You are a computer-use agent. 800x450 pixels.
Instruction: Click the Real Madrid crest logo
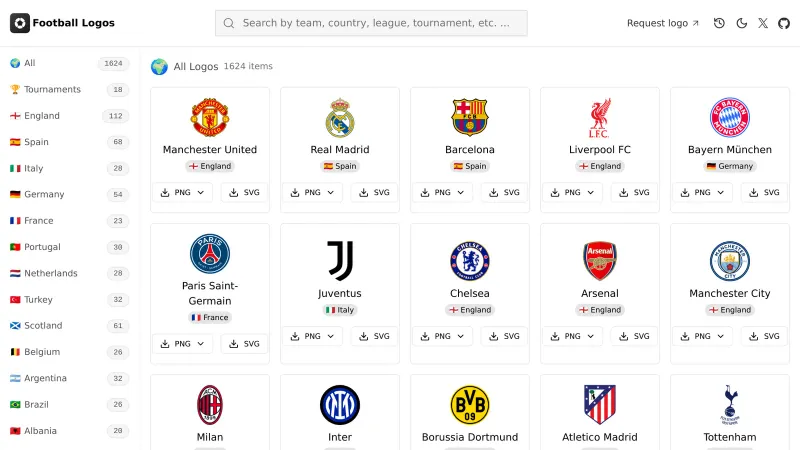click(x=340, y=117)
